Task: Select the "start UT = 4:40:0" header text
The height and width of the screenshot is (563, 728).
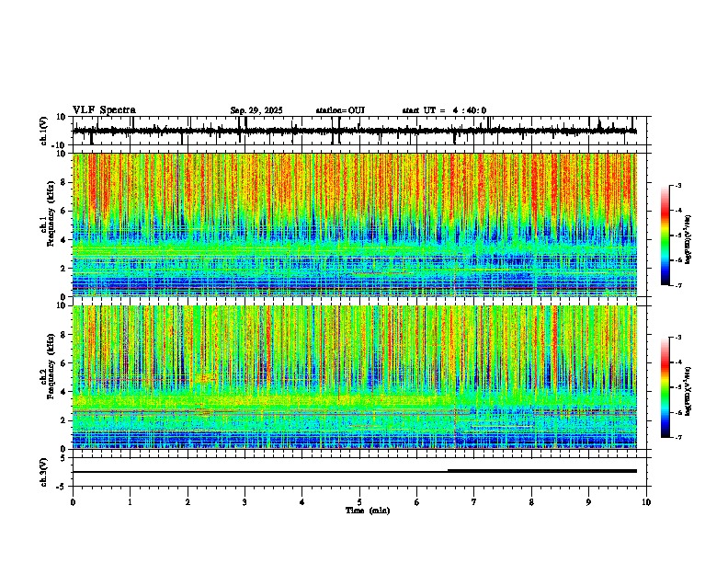Action: click(444, 110)
